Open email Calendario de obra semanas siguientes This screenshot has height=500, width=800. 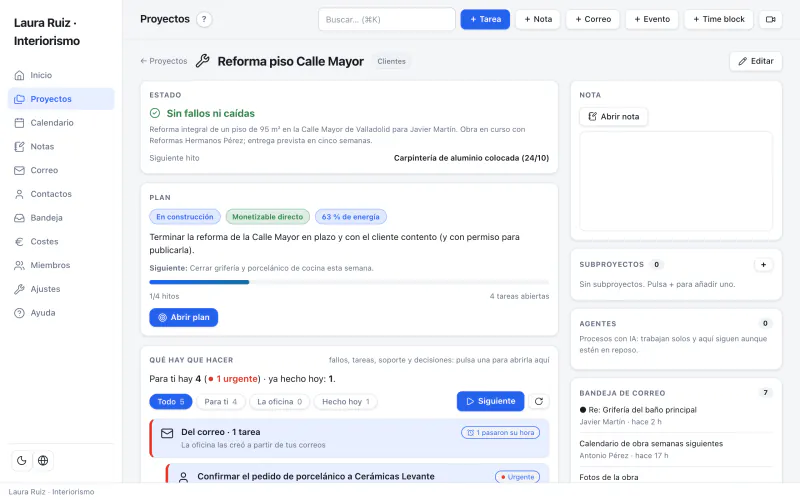coord(676,449)
